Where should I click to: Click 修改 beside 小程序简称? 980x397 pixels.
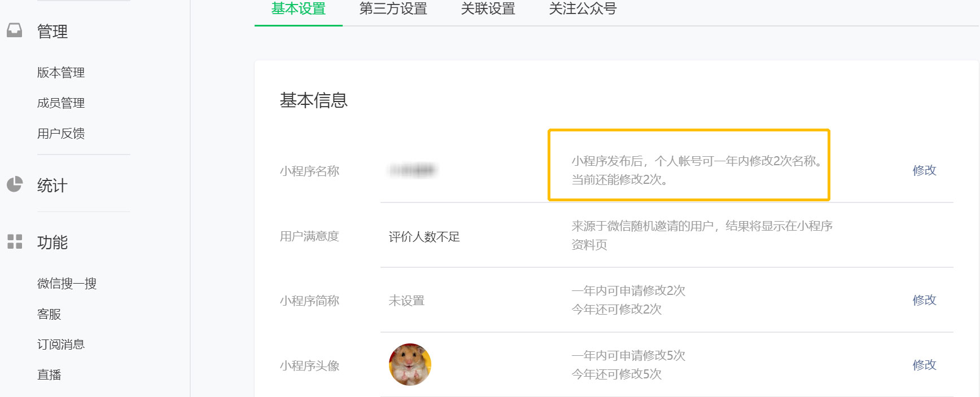tap(925, 301)
